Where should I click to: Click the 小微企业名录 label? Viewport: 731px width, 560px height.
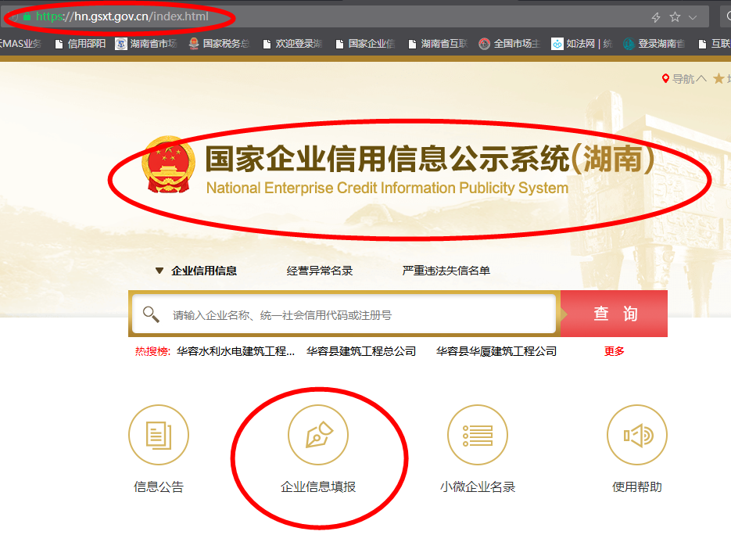click(478, 486)
